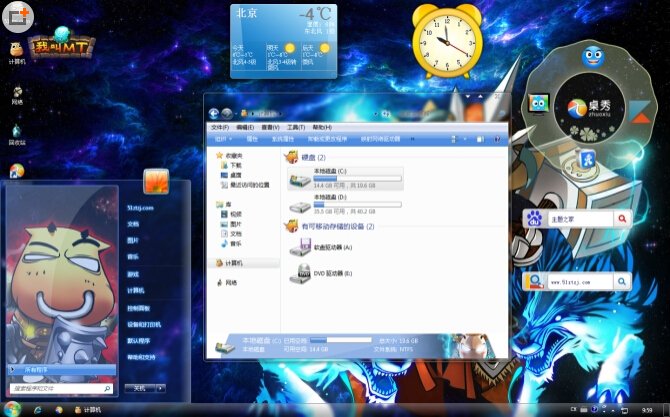Screen dimensions: 670x417
Task: Open the 帮助(H) menu
Action: [322, 127]
